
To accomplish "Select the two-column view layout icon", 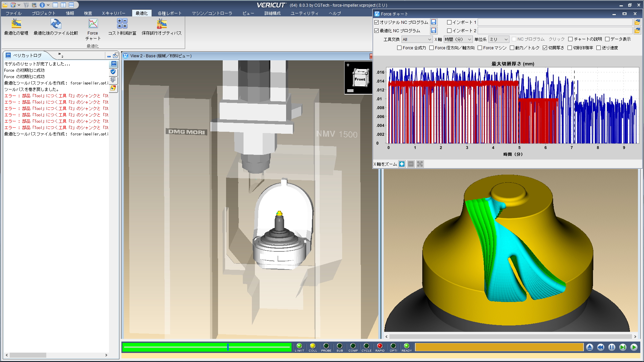I will (x=63, y=5).
